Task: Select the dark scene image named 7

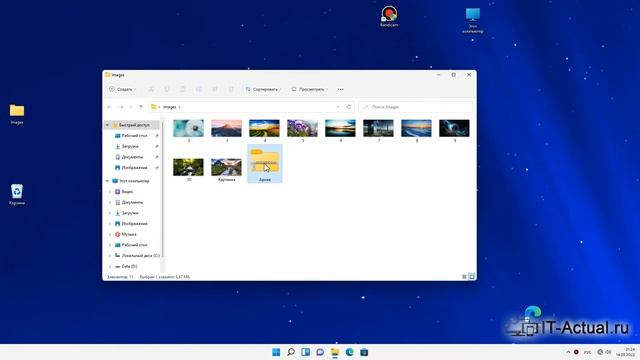Action: pos(378,129)
